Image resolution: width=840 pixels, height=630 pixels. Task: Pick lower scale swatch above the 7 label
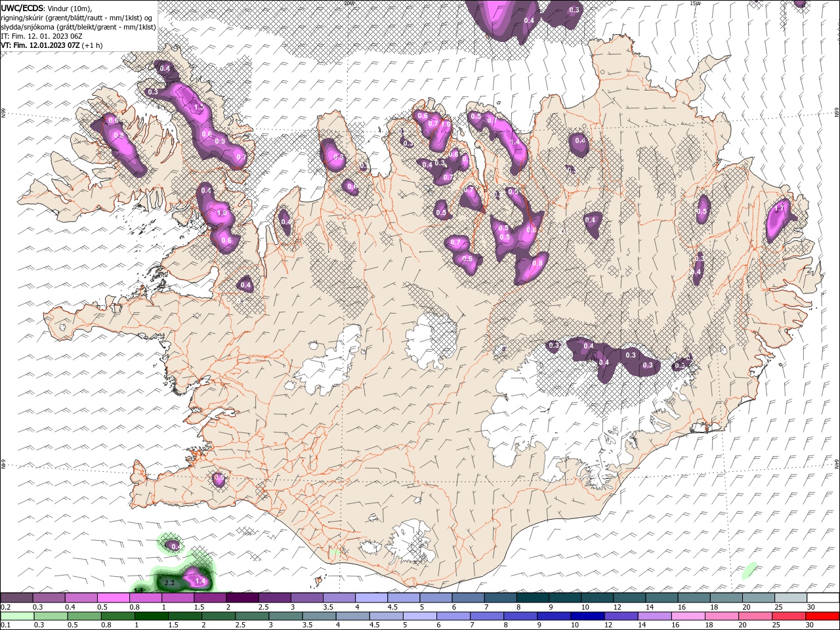click(487, 616)
